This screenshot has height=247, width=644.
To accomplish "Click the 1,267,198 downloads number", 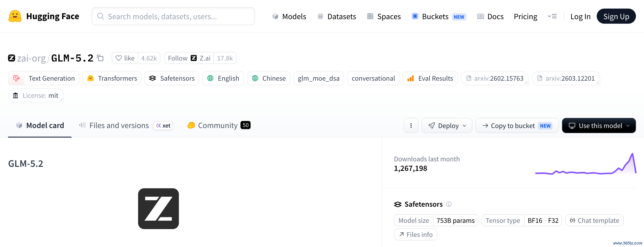I will coord(411,168).
